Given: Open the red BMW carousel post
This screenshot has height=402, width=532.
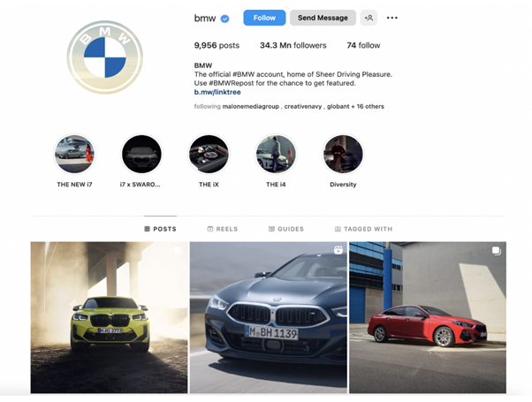Looking at the screenshot, I should pos(428,317).
